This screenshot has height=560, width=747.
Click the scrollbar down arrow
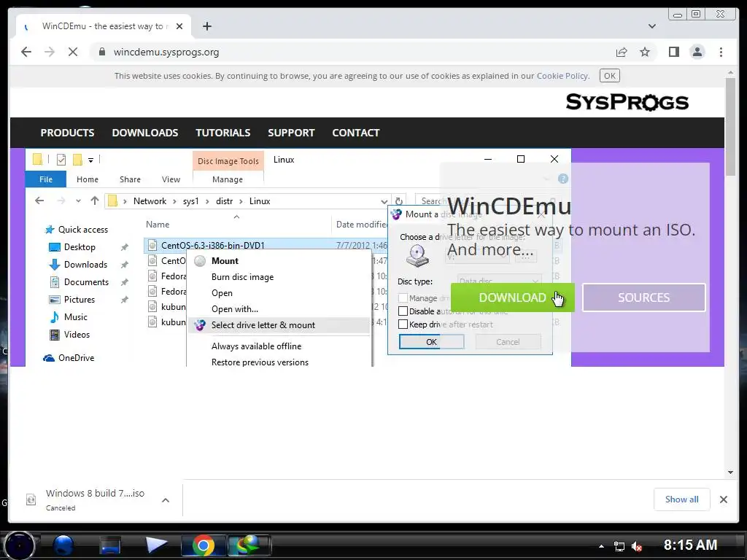(x=730, y=472)
